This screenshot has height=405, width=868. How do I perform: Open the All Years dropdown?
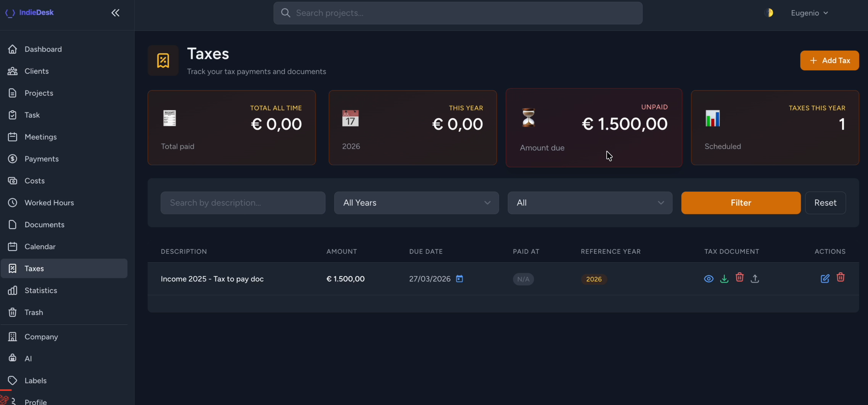(x=416, y=202)
